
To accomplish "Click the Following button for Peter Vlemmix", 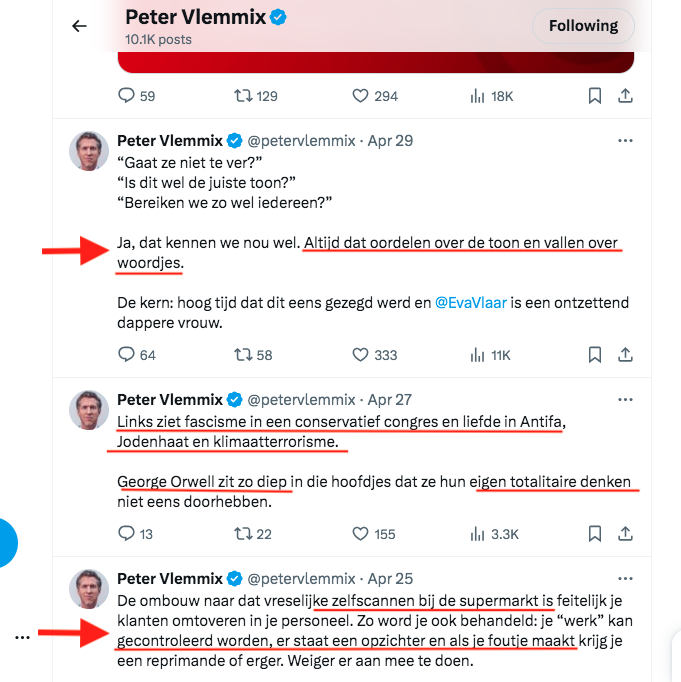I will pos(583,26).
